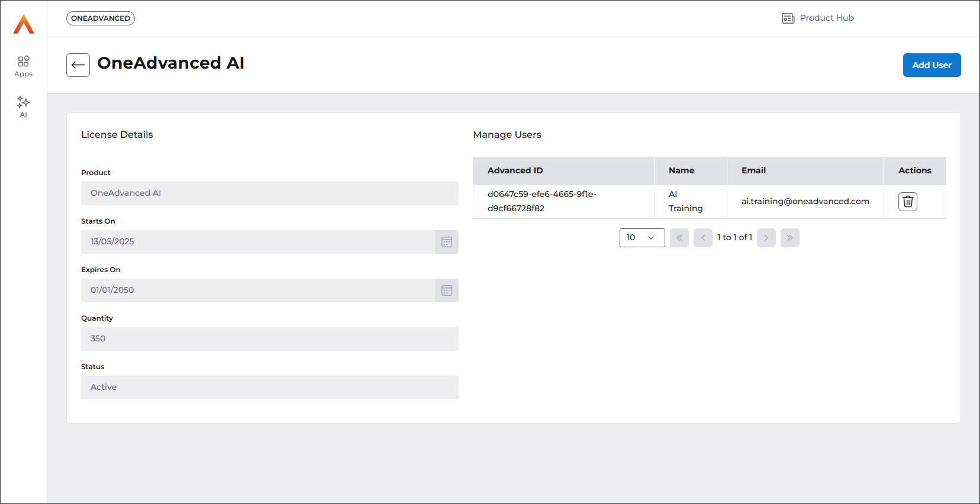Click the Email column header
Image resolution: width=980 pixels, height=504 pixels.
pos(805,171)
